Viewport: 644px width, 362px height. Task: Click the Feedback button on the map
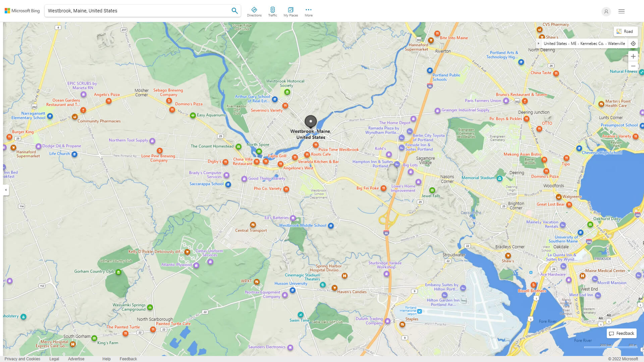click(x=621, y=333)
